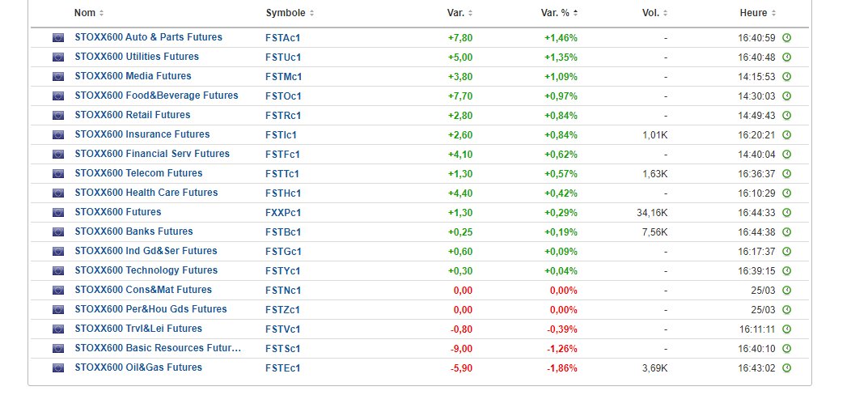The width and height of the screenshot is (868, 395).
Task: Sort the table by Symbole column
Action: [289, 13]
